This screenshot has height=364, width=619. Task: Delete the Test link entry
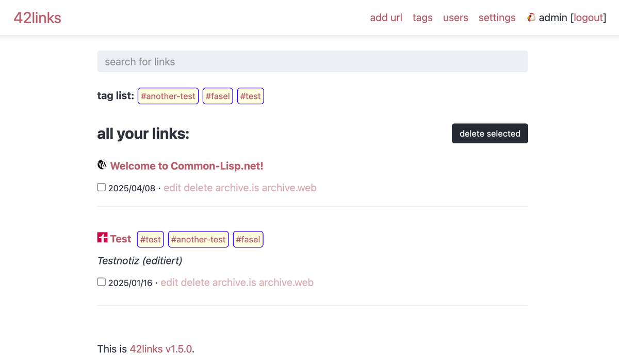tap(195, 283)
